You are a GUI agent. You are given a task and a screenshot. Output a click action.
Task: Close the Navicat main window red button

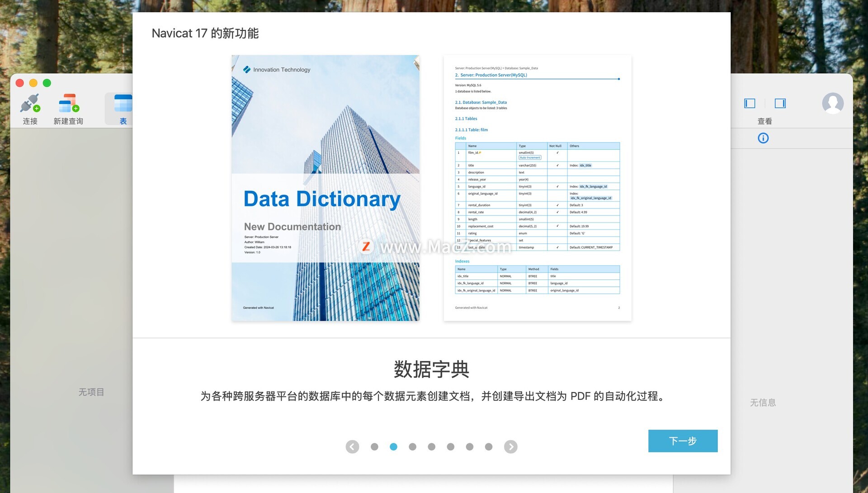point(20,83)
